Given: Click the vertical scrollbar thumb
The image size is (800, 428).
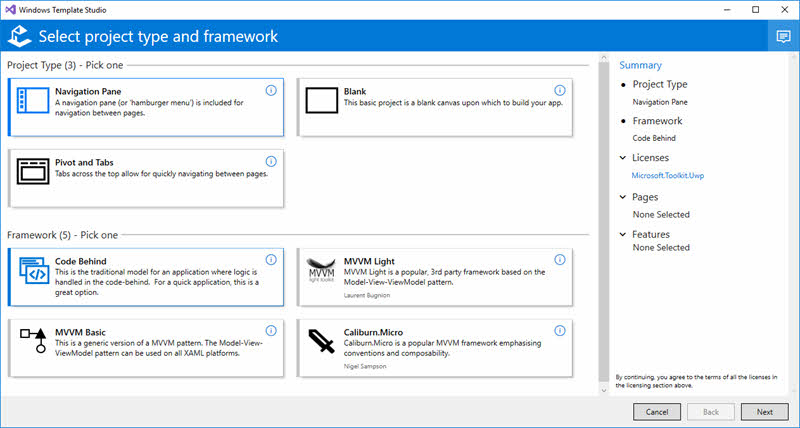Looking at the screenshot, I should tap(604, 222).
